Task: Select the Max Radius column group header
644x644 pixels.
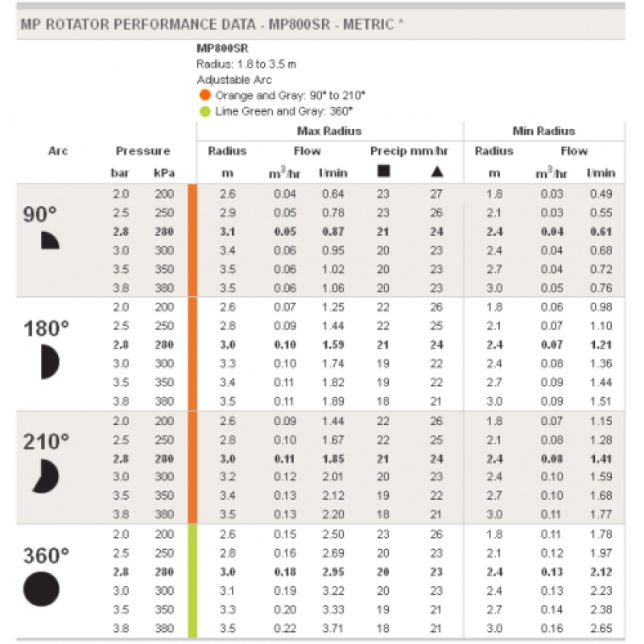Action: pyautogui.click(x=329, y=130)
